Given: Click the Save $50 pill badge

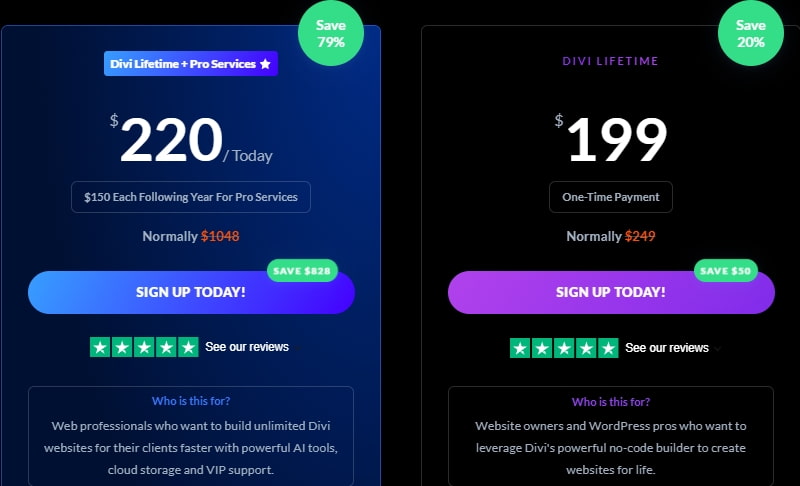Looking at the screenshot, I should 725,270.
